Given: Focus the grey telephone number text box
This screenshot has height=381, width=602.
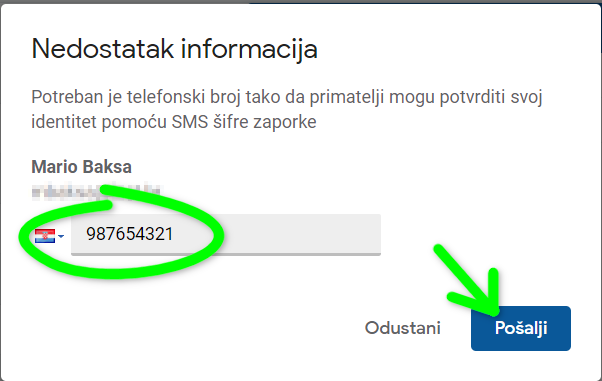Looking at the screenshot, I should (x=226, y=234).
